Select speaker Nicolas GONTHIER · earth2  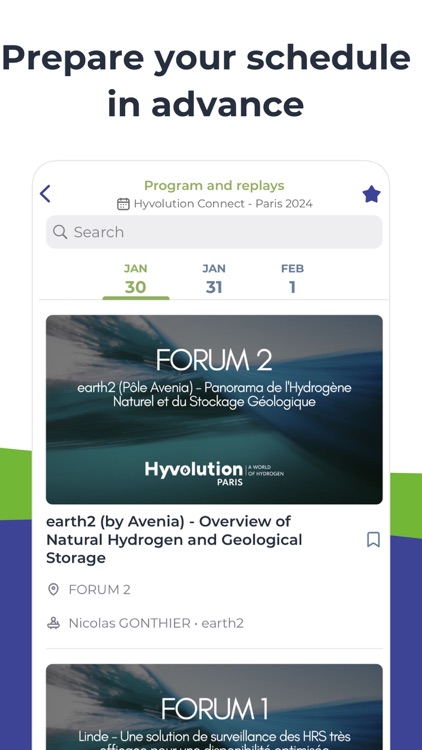(x=156, y=623)
